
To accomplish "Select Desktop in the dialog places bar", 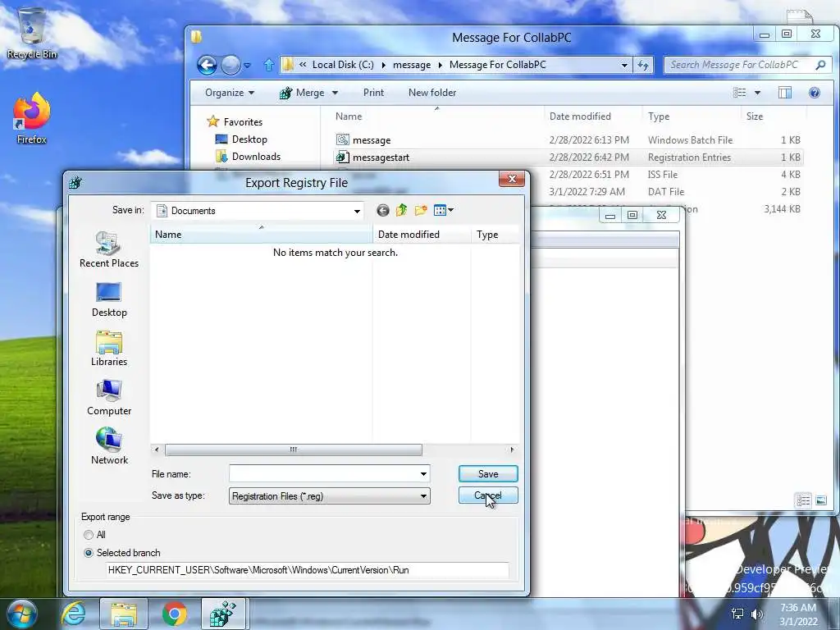I will click(x=109, y=299).
